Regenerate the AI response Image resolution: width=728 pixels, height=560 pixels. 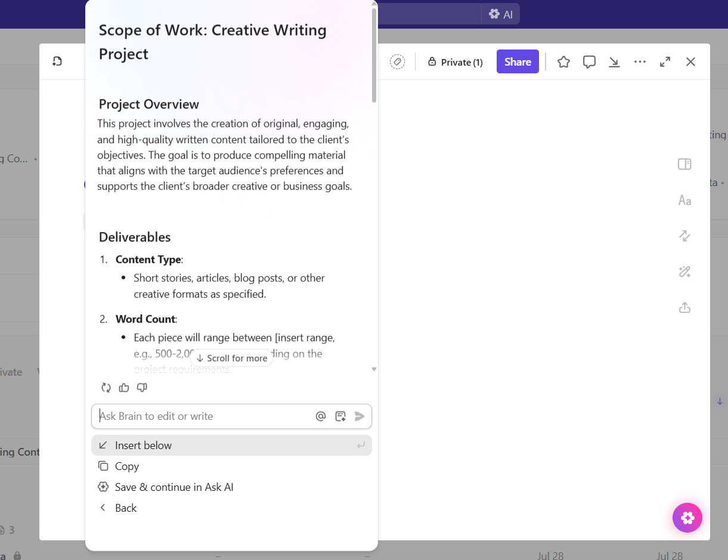coord(106,388)
